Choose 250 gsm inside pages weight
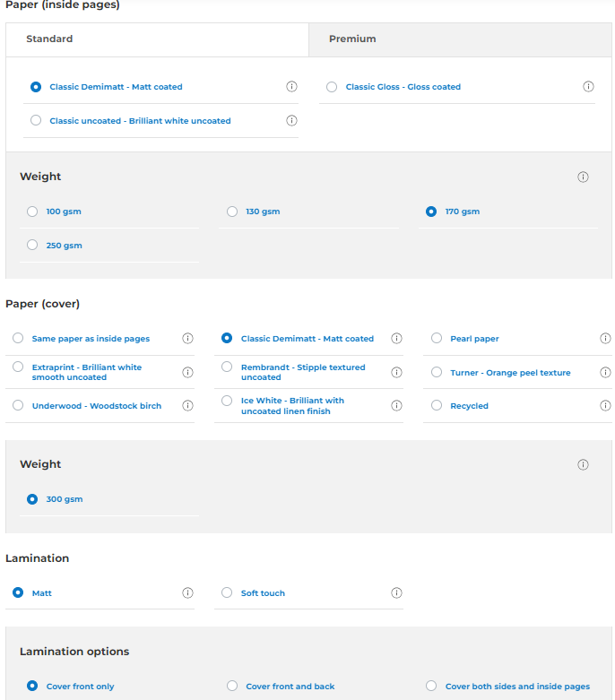This screenshot has width=615, height=700. click(x=32, y=246)
